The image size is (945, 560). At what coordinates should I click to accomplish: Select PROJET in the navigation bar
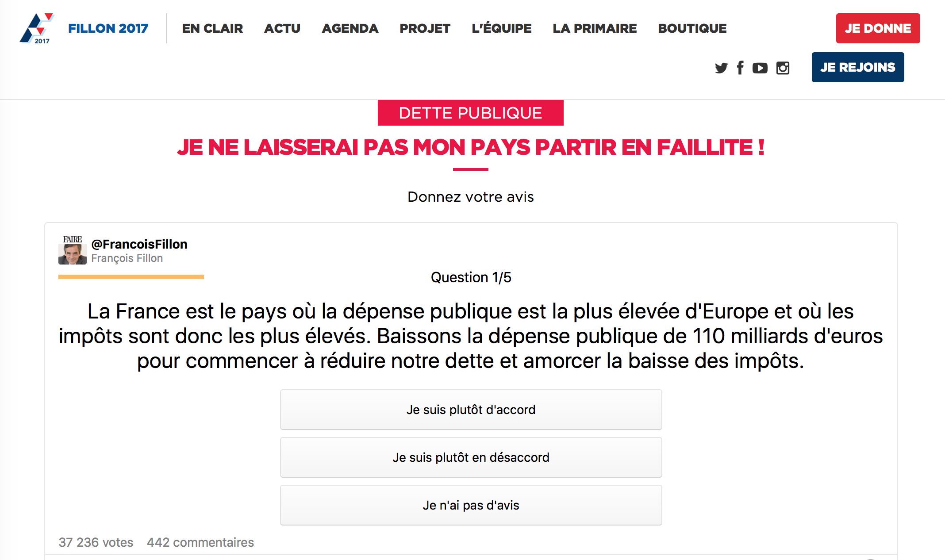pyautogui.click(x=425, y=28)
